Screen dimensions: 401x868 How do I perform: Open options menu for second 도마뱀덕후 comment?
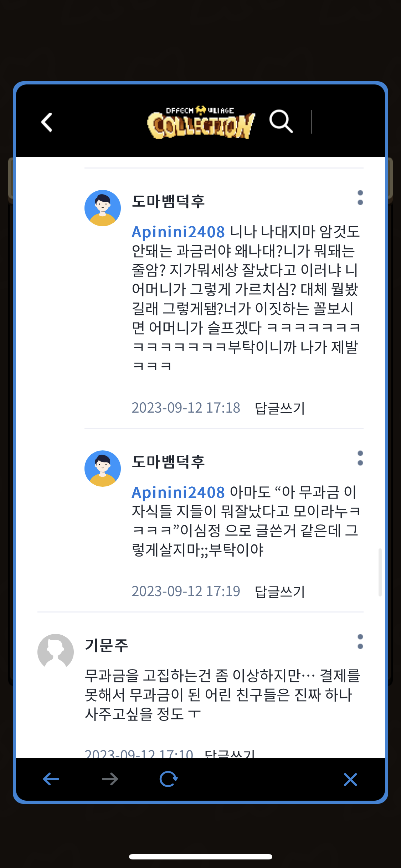point(360,458)
